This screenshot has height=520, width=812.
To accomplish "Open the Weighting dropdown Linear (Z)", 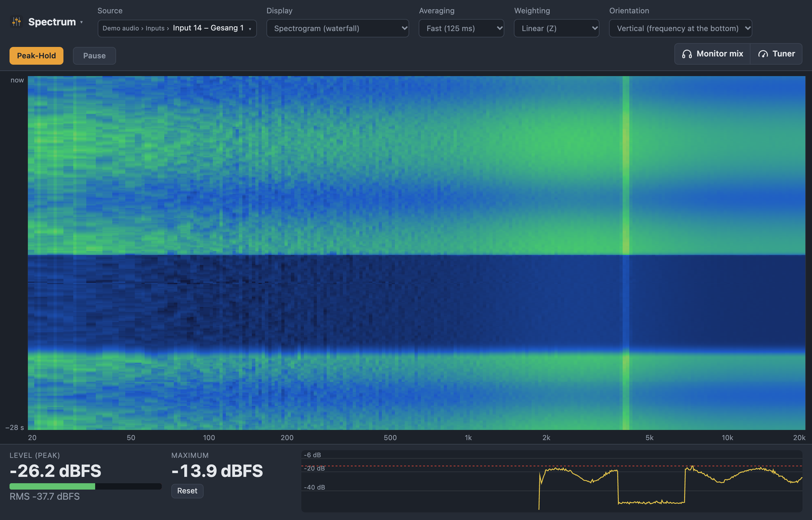I will point(557,28).
